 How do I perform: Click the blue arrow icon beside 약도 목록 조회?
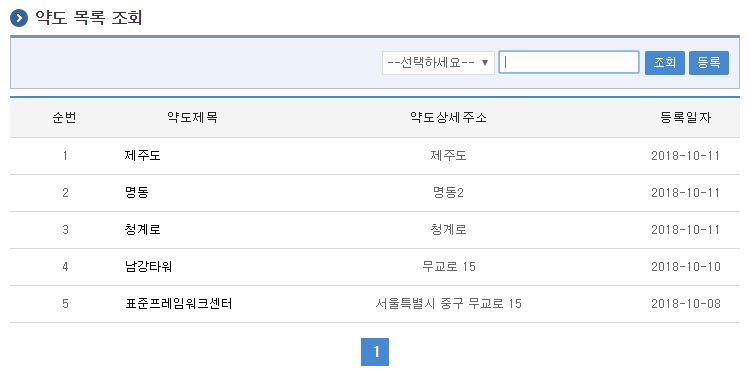[x=19, y=18]
